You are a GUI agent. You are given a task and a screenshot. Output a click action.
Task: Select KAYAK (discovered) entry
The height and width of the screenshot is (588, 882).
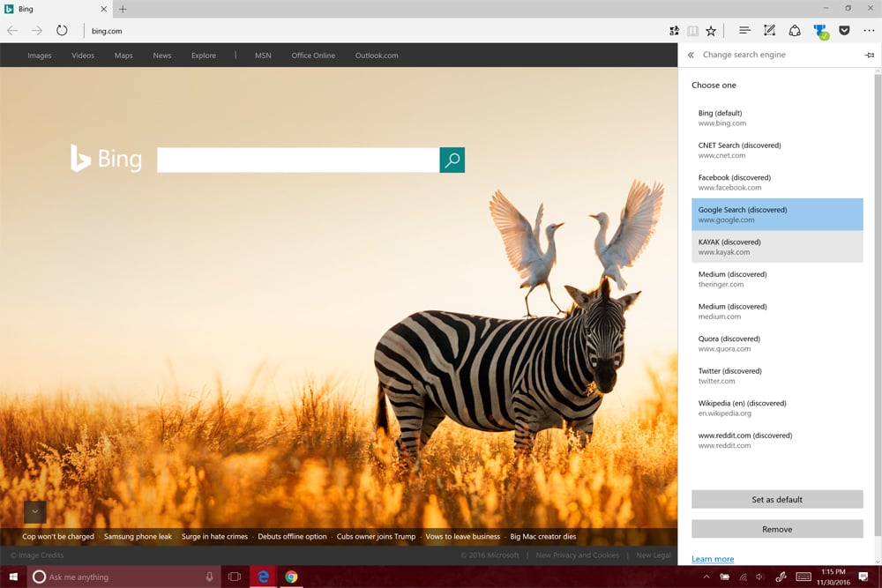[777, 247]
